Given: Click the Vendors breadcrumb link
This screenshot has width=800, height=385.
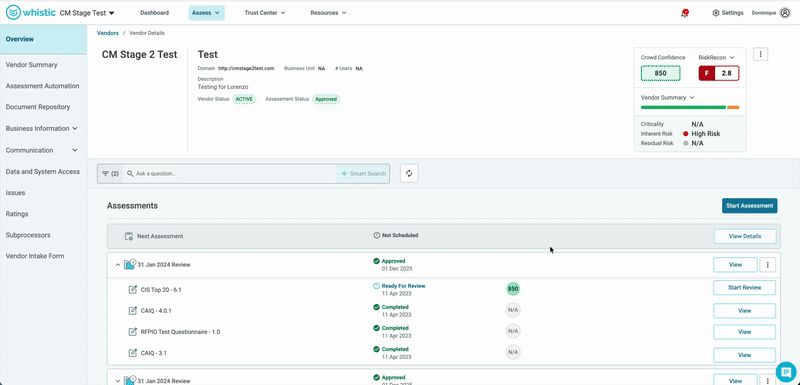Looking at the screenshot, I should (x=108, y=33).
